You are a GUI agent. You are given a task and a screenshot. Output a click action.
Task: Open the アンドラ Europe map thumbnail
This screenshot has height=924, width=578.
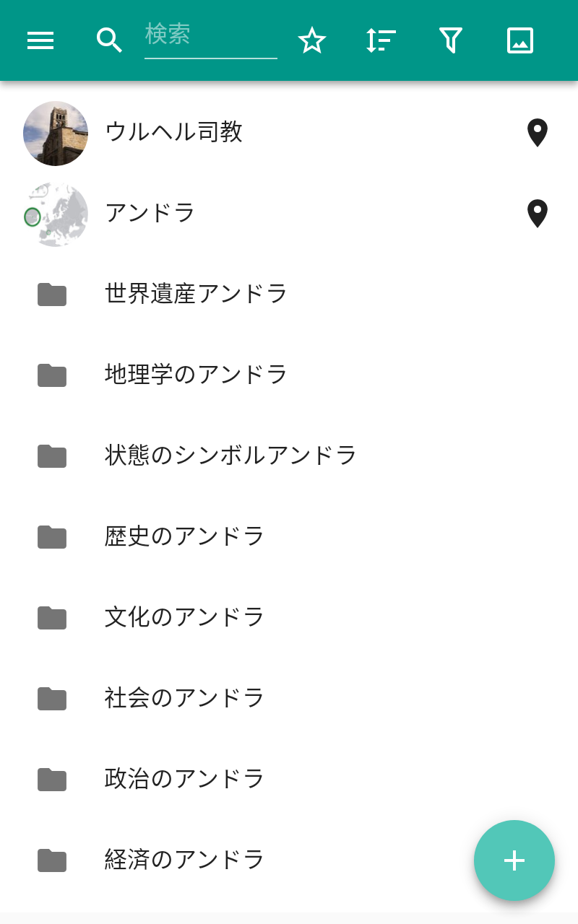(x=56, y=214)
